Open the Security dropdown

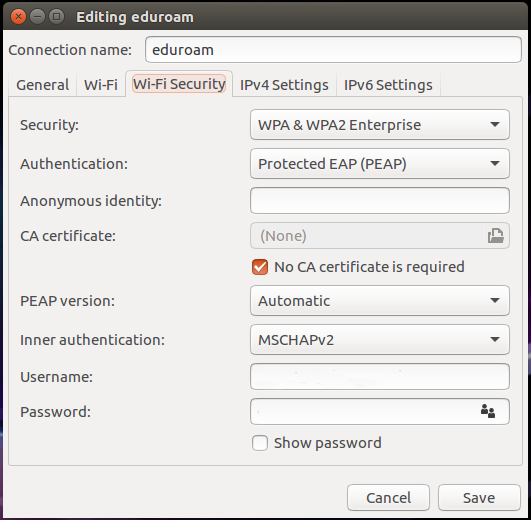point(380,125)
